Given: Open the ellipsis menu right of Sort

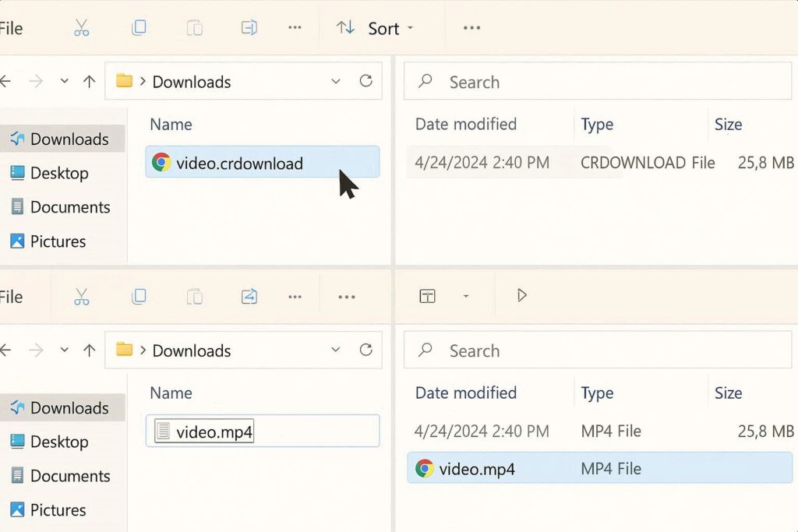Looking at the screenshot, I should [x=471, y=29].
